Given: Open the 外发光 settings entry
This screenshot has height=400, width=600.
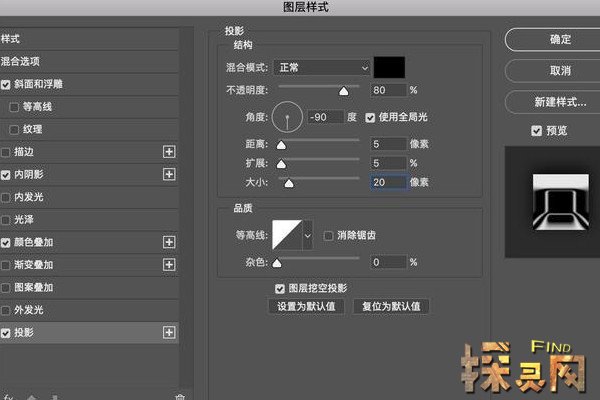Looking at the screenshot, I should (29, 310).
